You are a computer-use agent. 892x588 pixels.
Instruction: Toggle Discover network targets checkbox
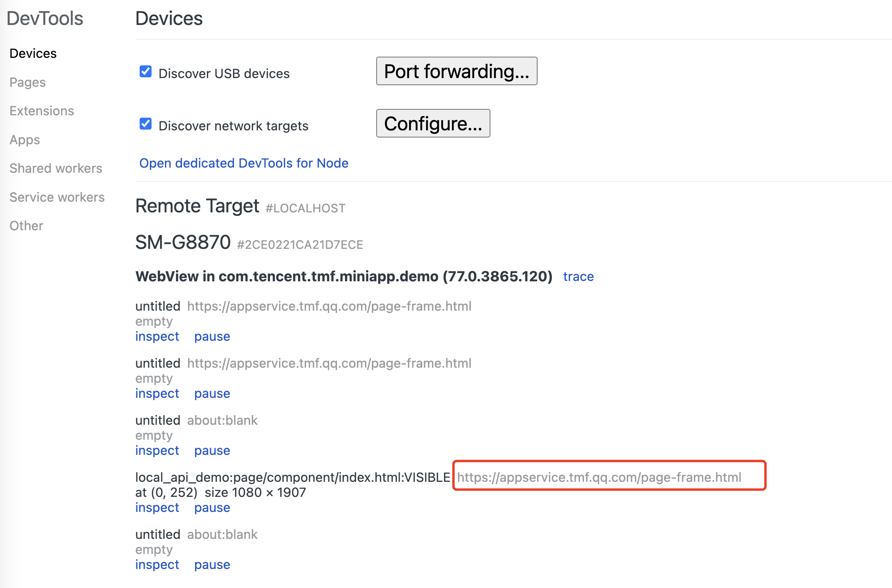click(145, 124)
